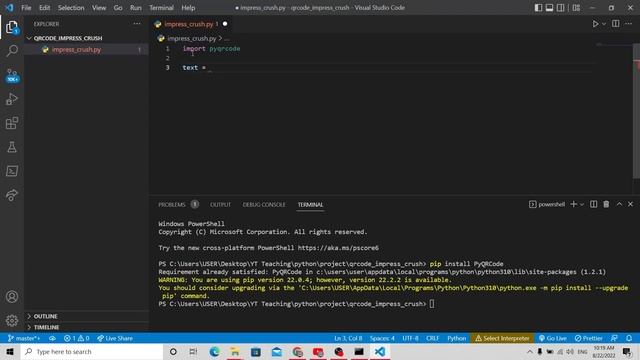The height and width of the screenshot is (360, 640).
Task: Change line ending via CRLF
Action: 432,338
